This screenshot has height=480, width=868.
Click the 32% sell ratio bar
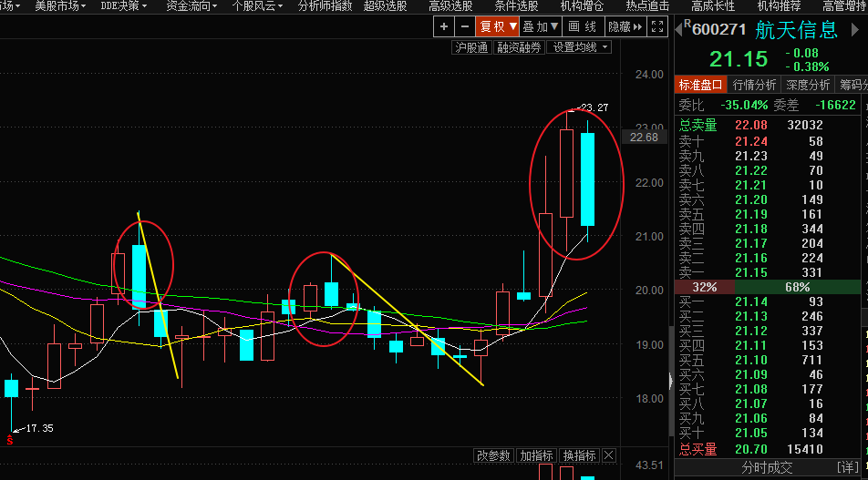click(705, 287)
